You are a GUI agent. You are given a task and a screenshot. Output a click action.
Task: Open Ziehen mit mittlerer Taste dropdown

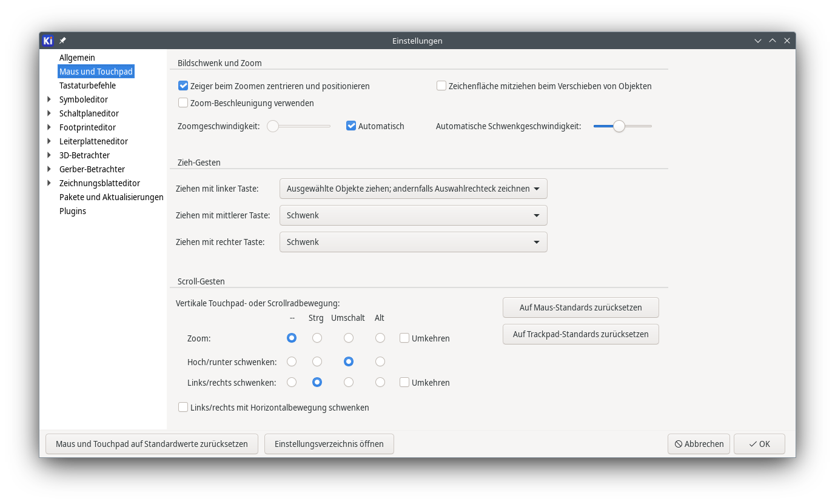point(413,215)
